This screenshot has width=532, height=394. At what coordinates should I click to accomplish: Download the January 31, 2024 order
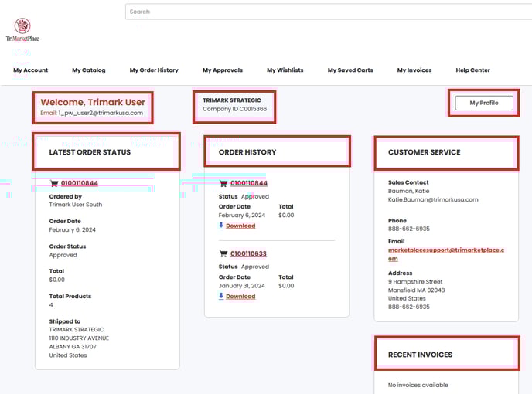point(240,297)
